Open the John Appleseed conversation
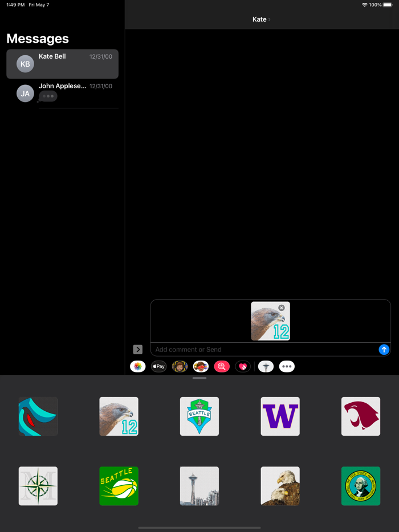The height and width of the screenshot is (532, 399). click(63, 93)
